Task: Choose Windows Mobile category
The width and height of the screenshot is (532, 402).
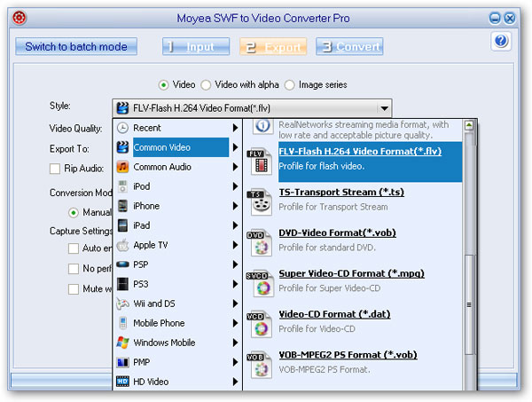Action: click(x=177, y=343)
